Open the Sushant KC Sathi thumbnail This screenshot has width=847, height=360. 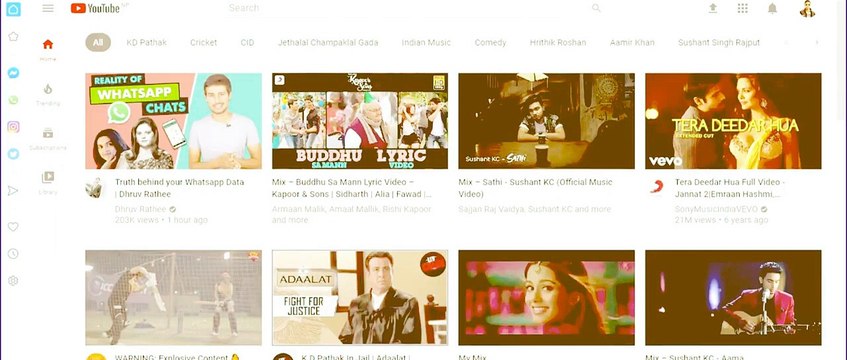pyautogui.click(x=546, y=121)
